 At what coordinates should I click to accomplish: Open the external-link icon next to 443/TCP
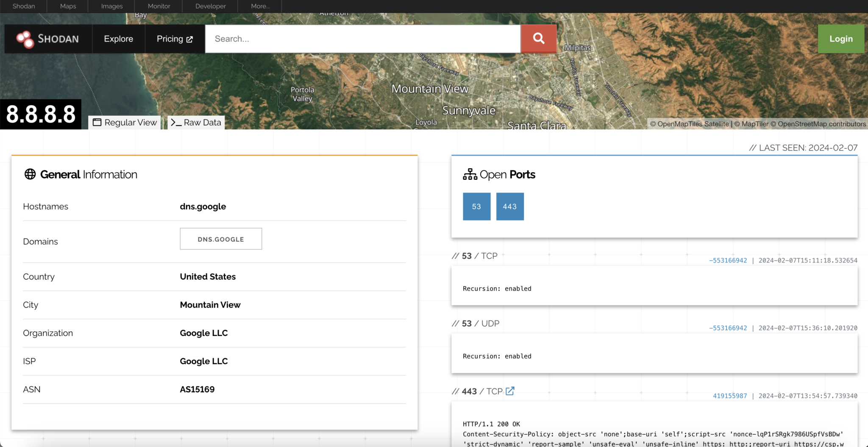point(510,391)
